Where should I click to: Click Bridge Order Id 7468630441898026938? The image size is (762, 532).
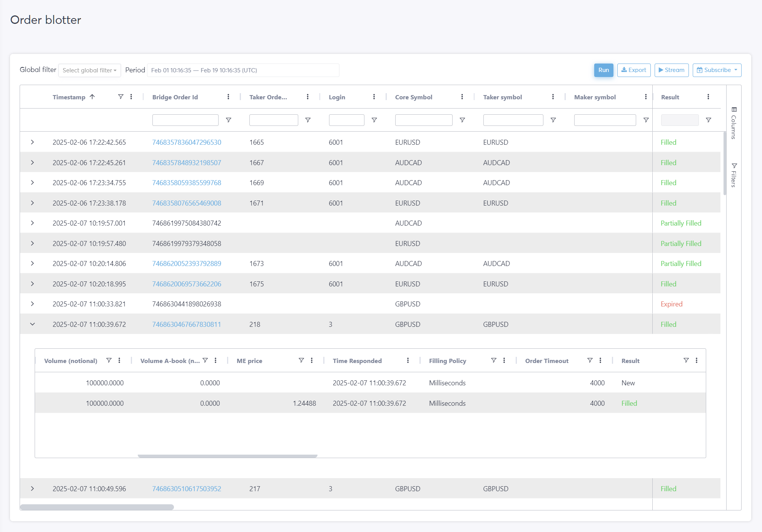(x=187, y=304)
